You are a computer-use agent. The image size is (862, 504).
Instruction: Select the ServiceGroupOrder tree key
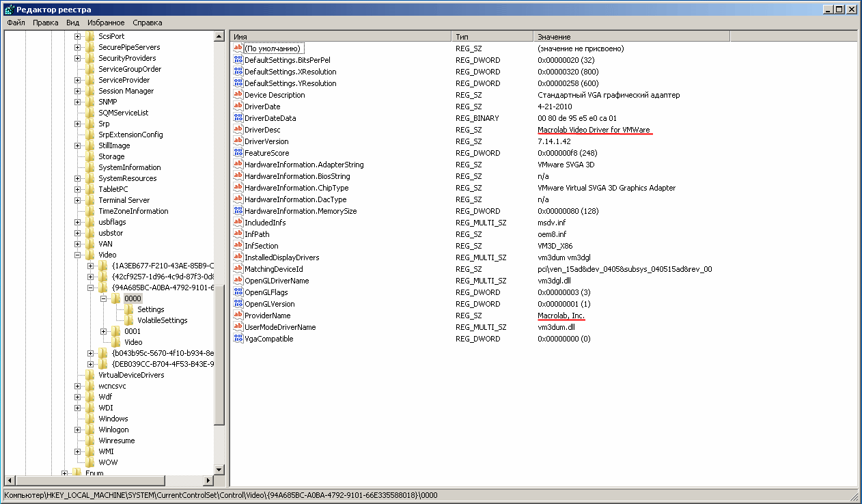pos(130,69)
